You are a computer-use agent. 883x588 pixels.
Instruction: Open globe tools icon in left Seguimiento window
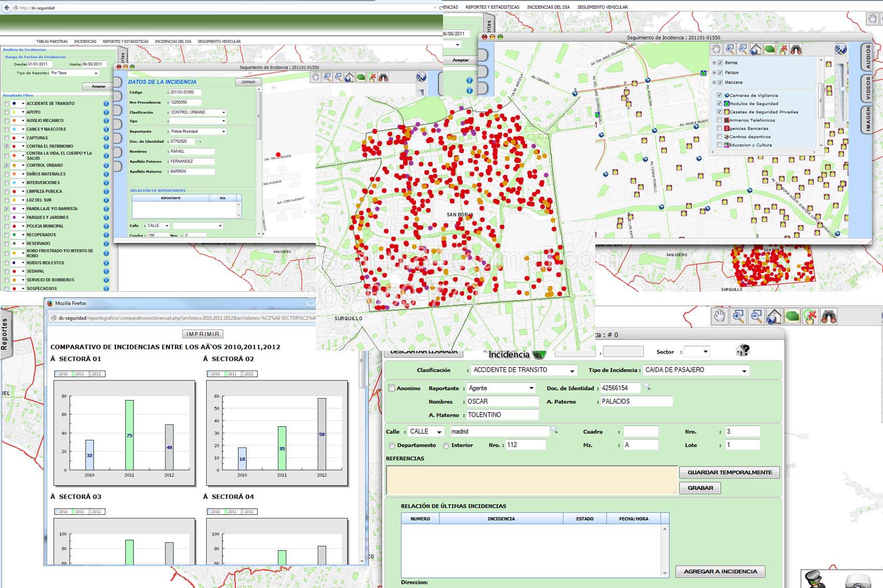[421, 77]
